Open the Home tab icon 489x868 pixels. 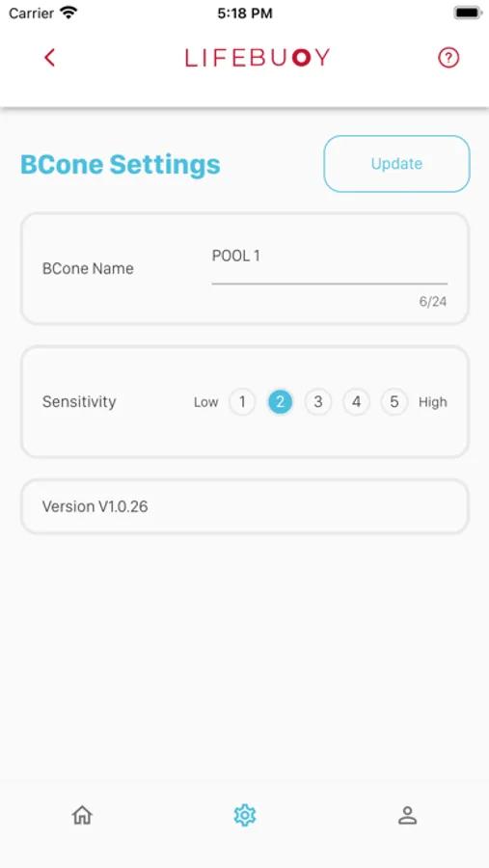point(82,815)
